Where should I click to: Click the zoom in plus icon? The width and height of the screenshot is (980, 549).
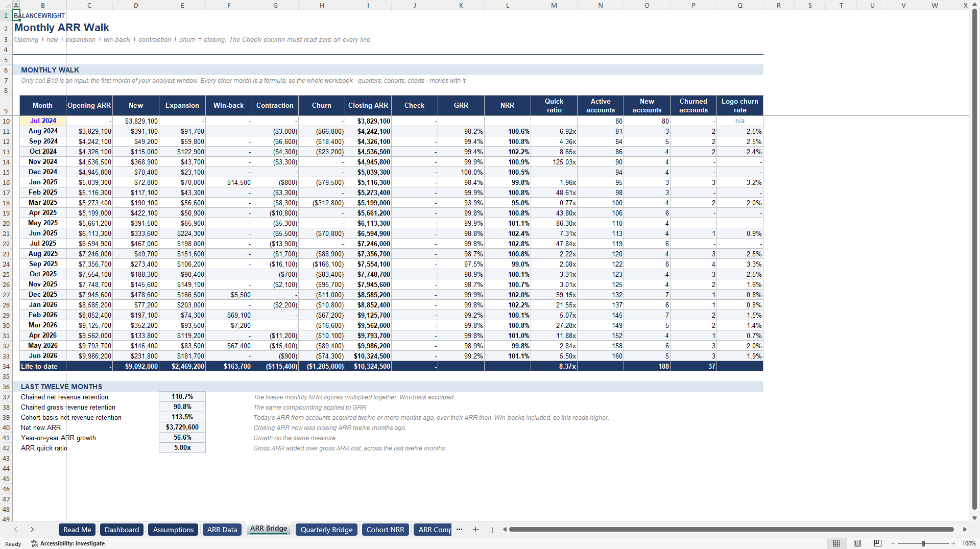[x=953, y=543]
